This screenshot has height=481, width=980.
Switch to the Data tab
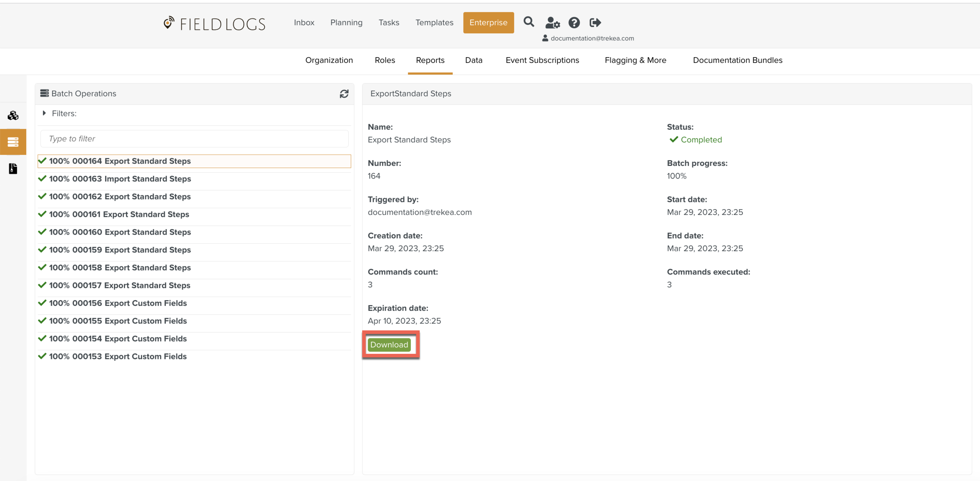pyautogui.click(x=474, y=60)
